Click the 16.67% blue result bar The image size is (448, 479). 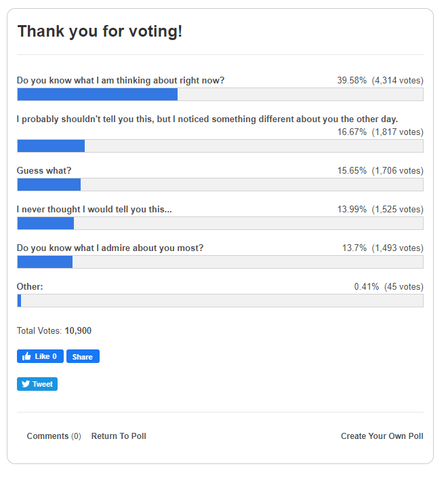click(51, 146)
